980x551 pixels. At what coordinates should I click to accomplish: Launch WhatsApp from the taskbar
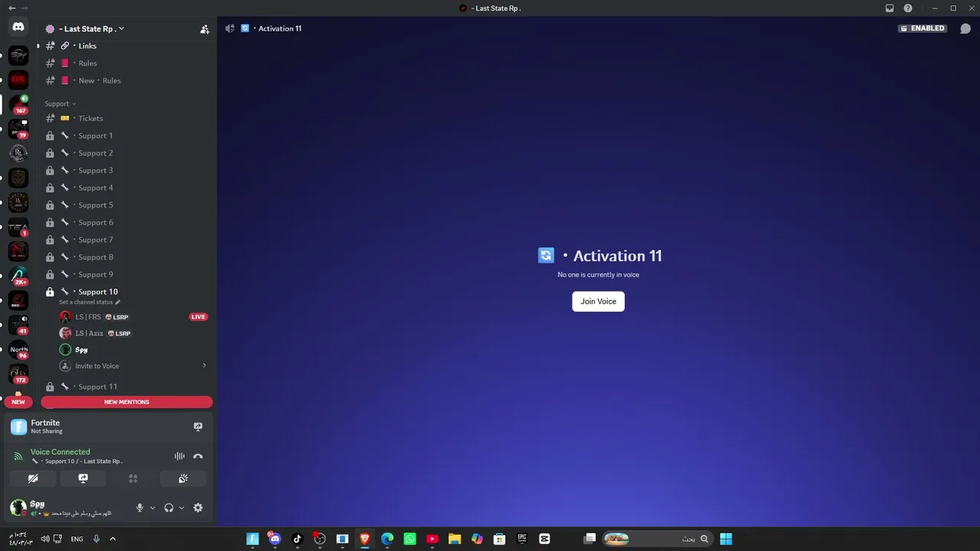pos(410,539)
